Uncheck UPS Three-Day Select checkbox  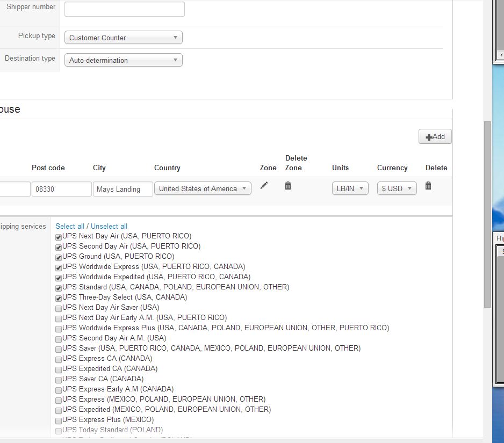pos(59,299)
